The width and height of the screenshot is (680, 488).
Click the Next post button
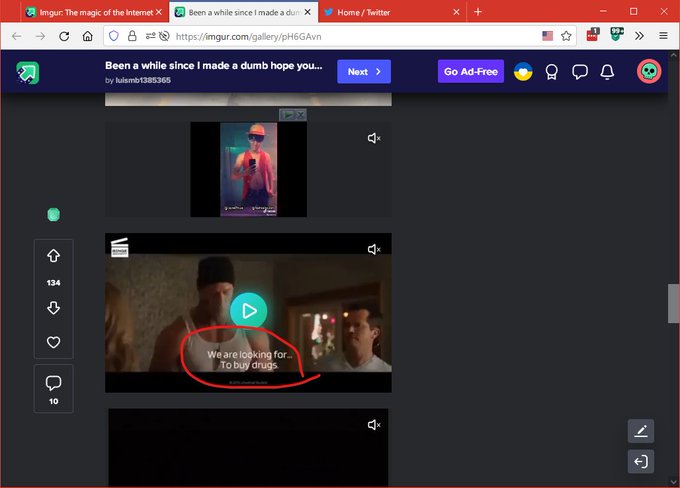coord(364,72)
